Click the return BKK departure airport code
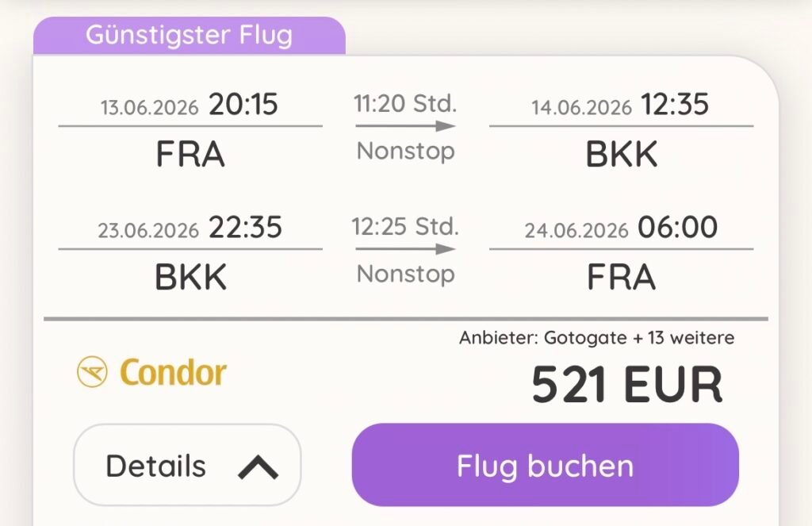The height and width of the screenshot is (526, 812). pyautogui.click(x=190, y=277)
